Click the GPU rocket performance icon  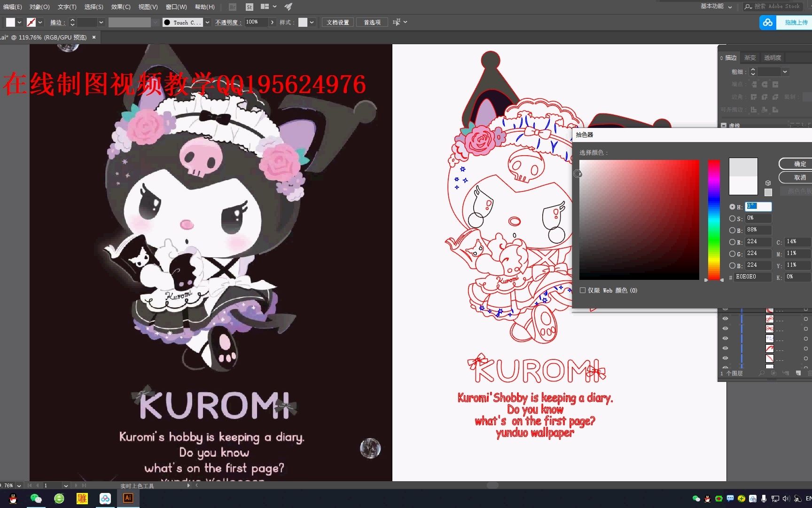pyautogui.click(x=289, y=7)
